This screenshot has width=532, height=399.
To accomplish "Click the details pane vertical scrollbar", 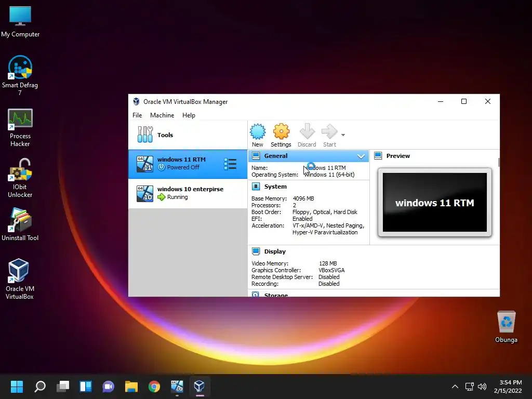I will click(499, 162).
